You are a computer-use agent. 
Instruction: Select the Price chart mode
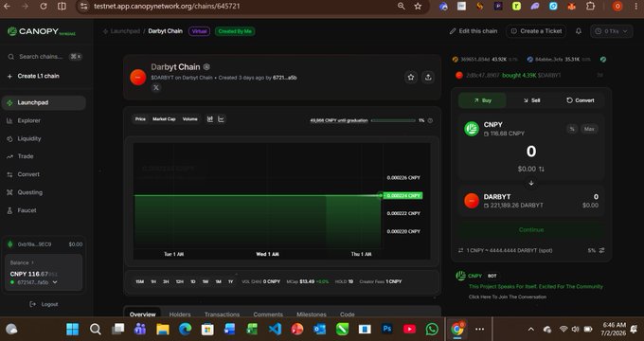pyautogui.click(x=140, y=119)
